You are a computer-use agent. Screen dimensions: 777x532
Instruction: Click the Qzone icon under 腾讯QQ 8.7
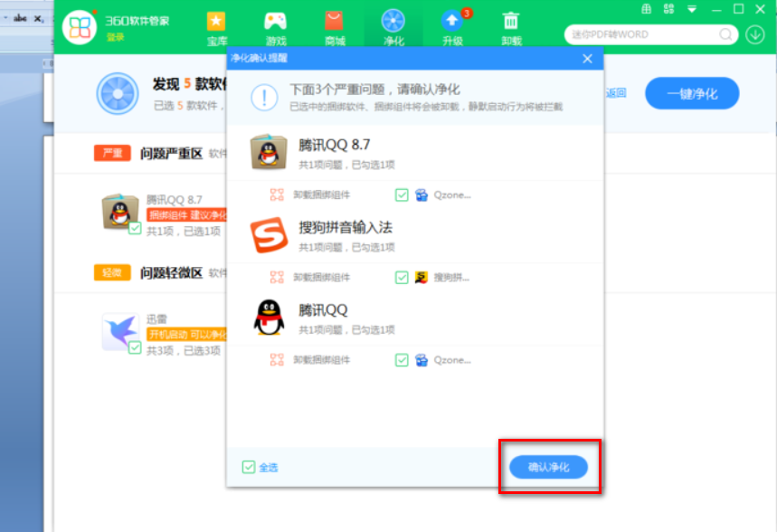[422, 195]
